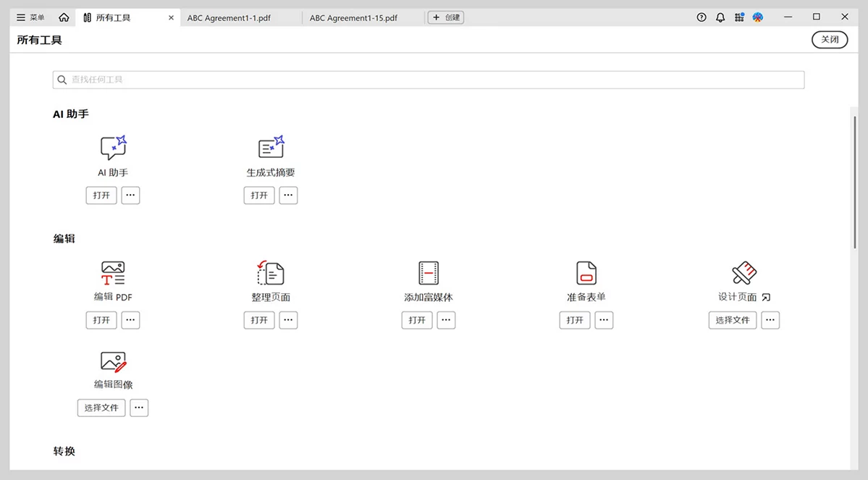Select the 编辑 PDF tool icon
This screenshot has width=868, height=480.
click(113, 273)
